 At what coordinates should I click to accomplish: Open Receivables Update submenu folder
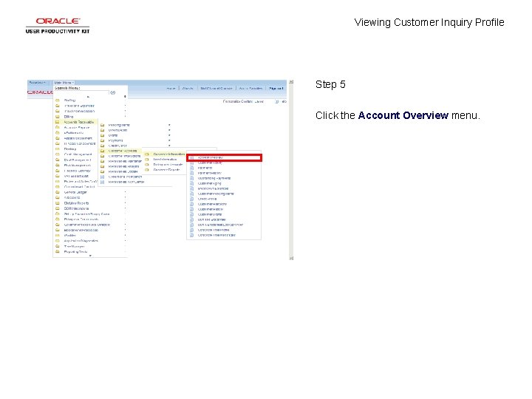pyautogui.click(x=123, y=171)
